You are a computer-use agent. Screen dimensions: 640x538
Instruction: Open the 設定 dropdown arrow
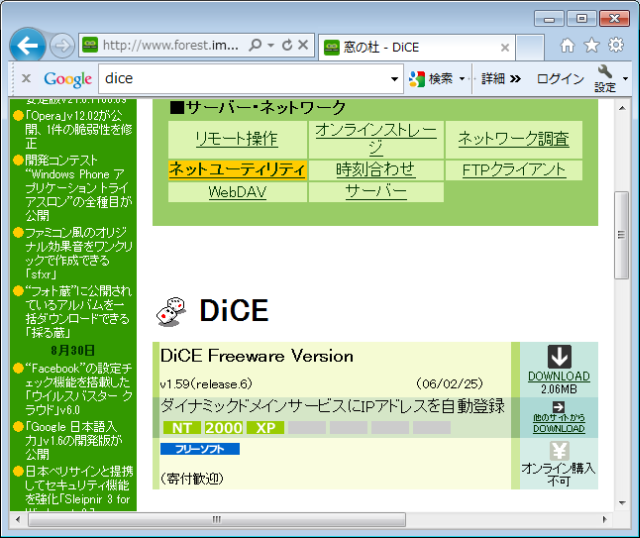[x=625, y=78]
